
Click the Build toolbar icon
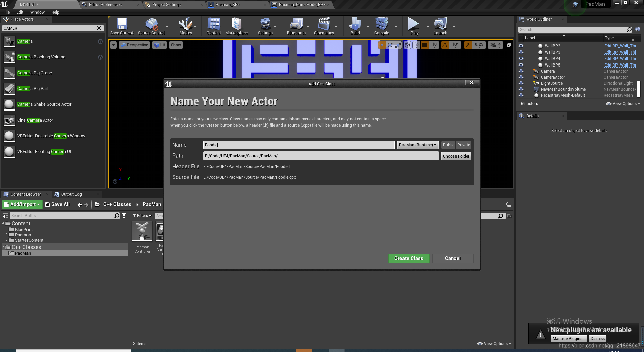[x=355, y=26]
